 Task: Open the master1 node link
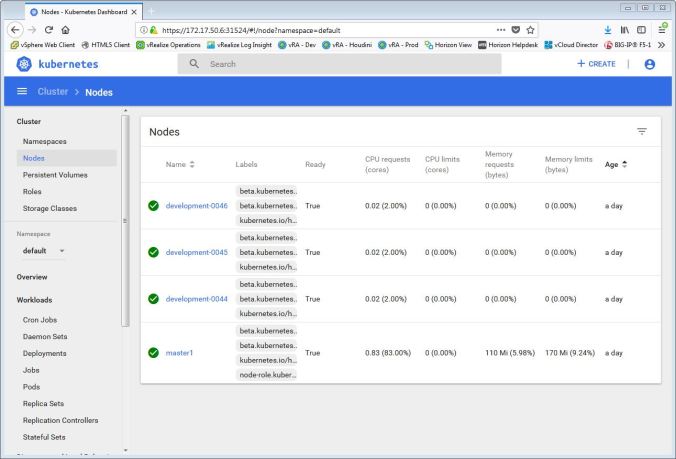pos(181,352)
